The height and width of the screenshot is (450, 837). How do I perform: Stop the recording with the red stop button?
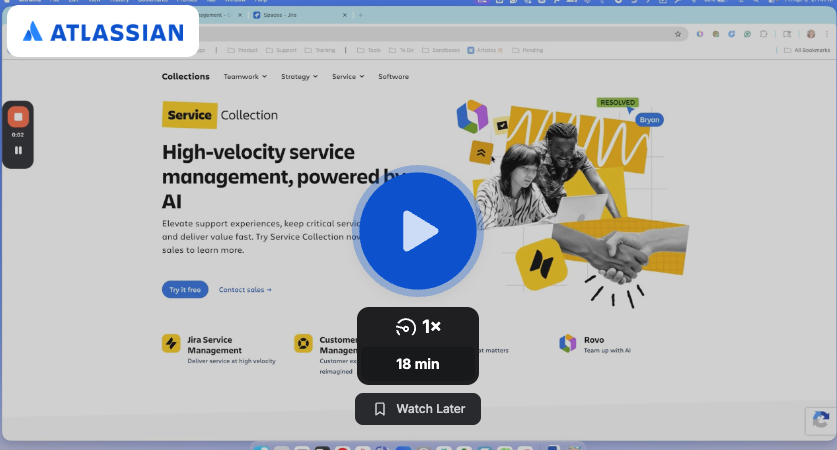coord(18,117)
